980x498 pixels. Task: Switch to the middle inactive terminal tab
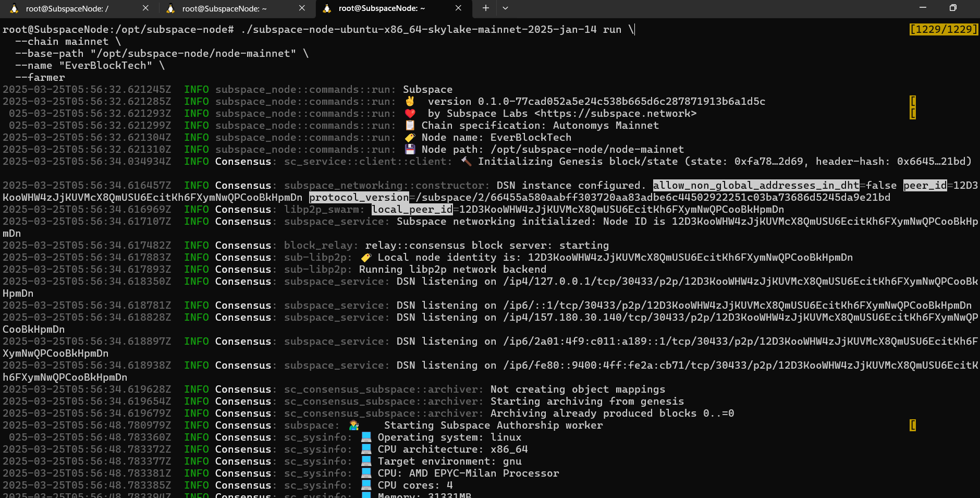pos(224,8)
